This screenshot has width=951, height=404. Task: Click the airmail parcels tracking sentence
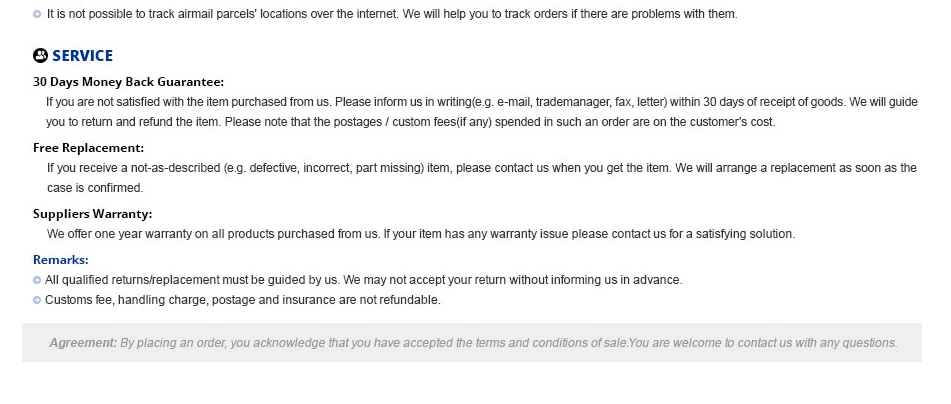click(392, 14)
